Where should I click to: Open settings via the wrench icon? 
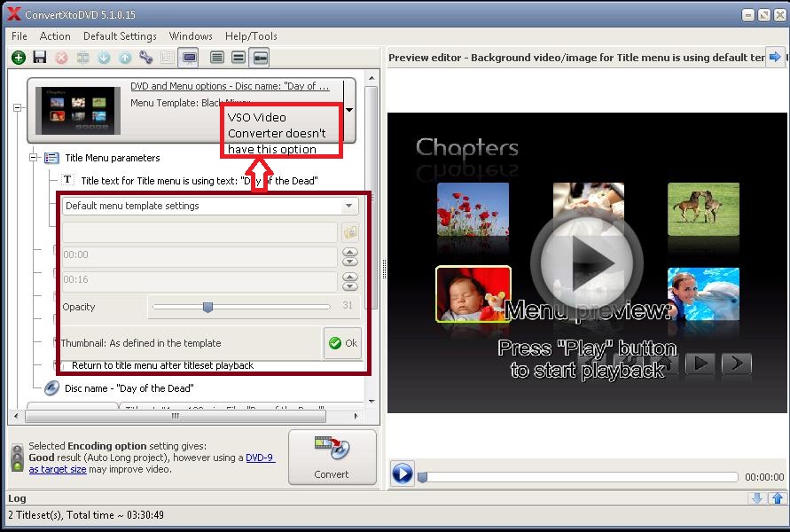(x=146, y=58)
